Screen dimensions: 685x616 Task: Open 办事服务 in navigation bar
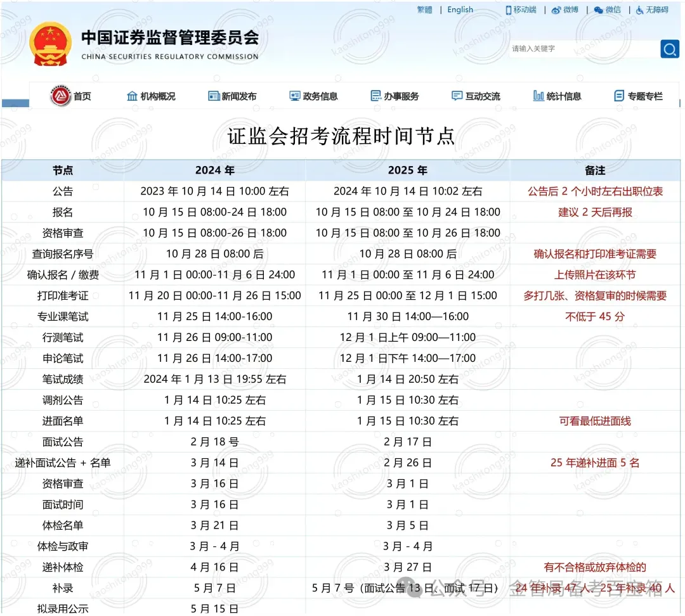click(401, 96)
